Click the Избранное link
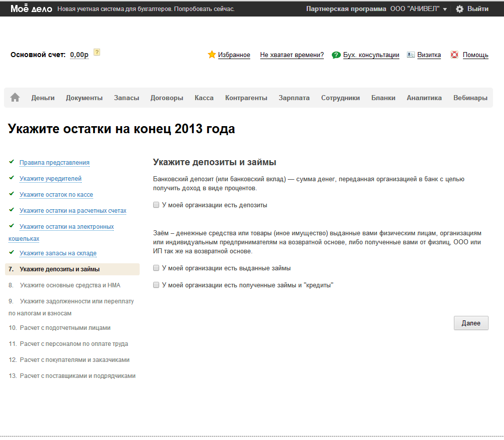 coord(234,55)
